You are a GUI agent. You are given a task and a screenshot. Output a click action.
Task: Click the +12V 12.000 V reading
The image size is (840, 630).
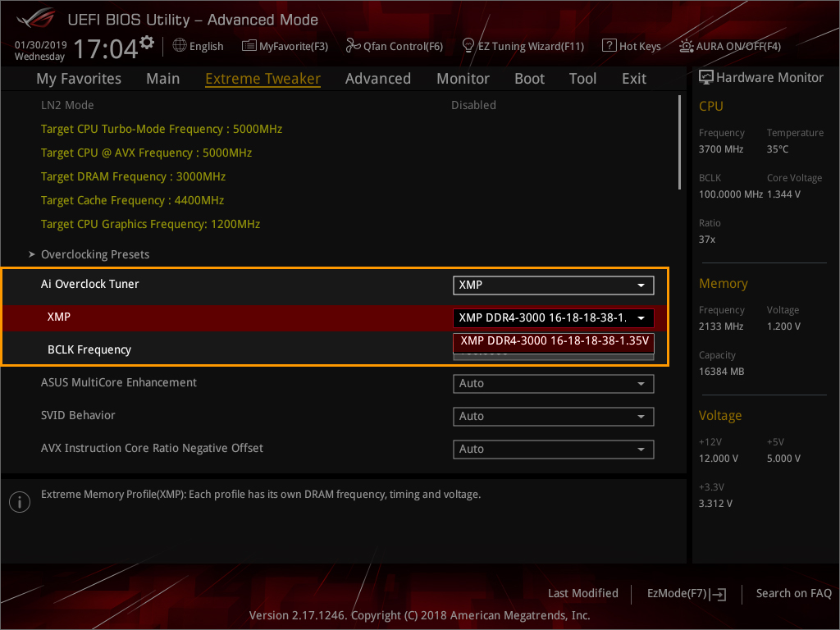point(719,458)
